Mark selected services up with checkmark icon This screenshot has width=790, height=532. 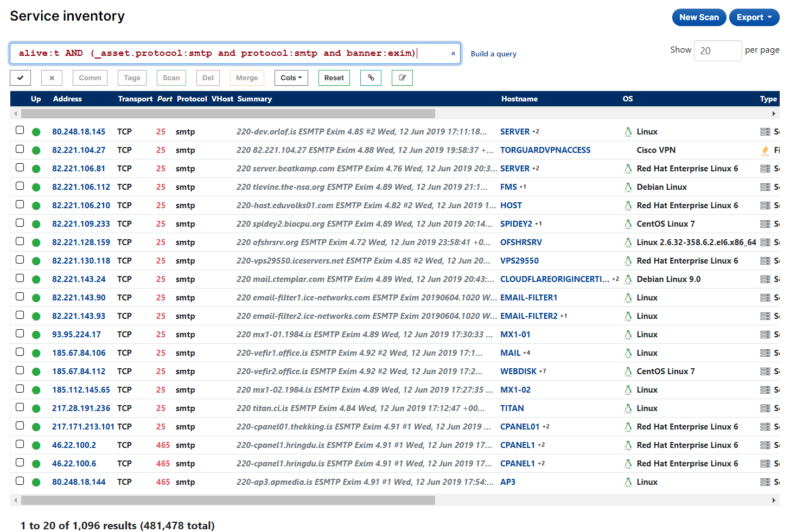pyautogui.click(x=20, y=78)
